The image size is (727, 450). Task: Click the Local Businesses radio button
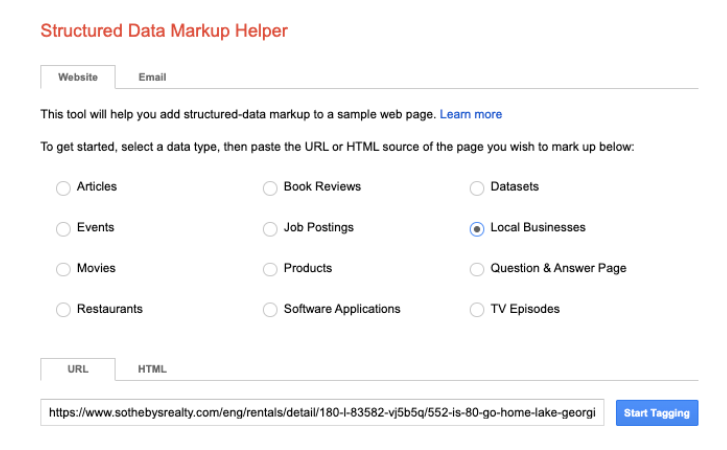tap(477, 228)
